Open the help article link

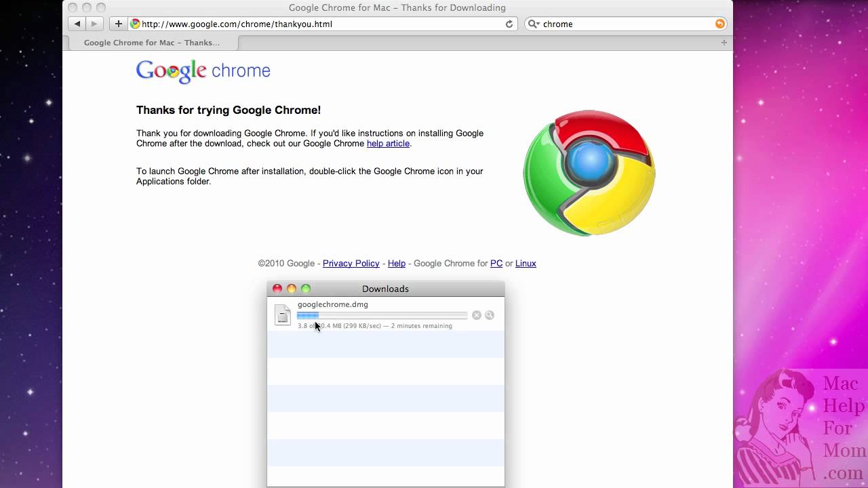(x=388, y=144)
